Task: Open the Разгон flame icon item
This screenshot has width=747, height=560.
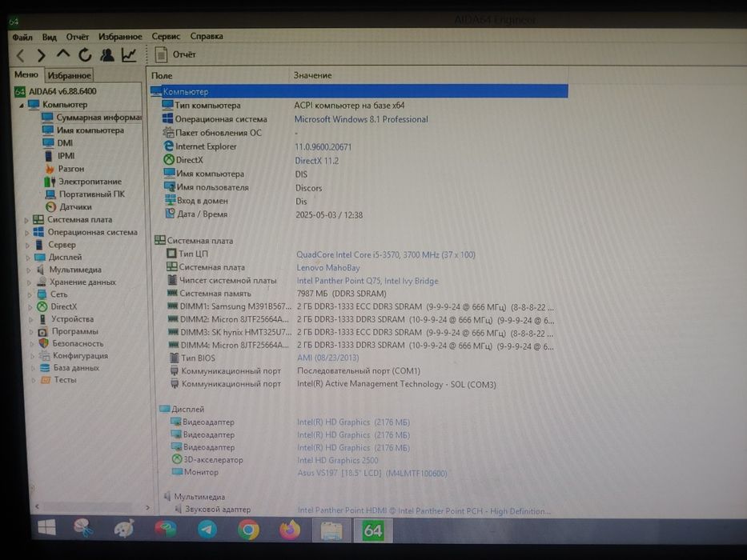Action: (50, 169)
